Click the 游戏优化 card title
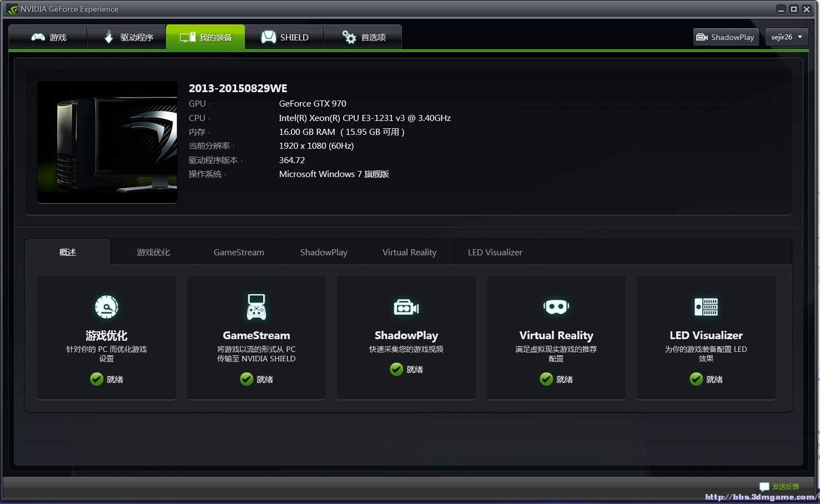Screen dimensions: 820x504 point(107,335)
